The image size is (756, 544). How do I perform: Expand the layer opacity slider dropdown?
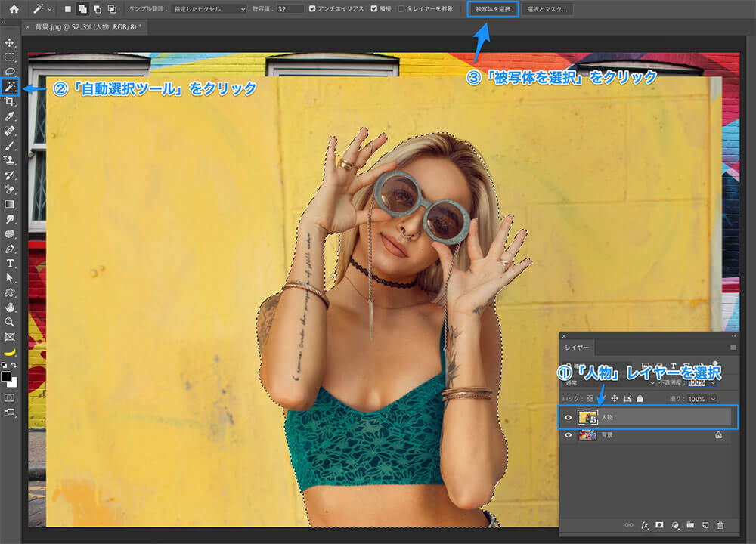pos(713,382)
